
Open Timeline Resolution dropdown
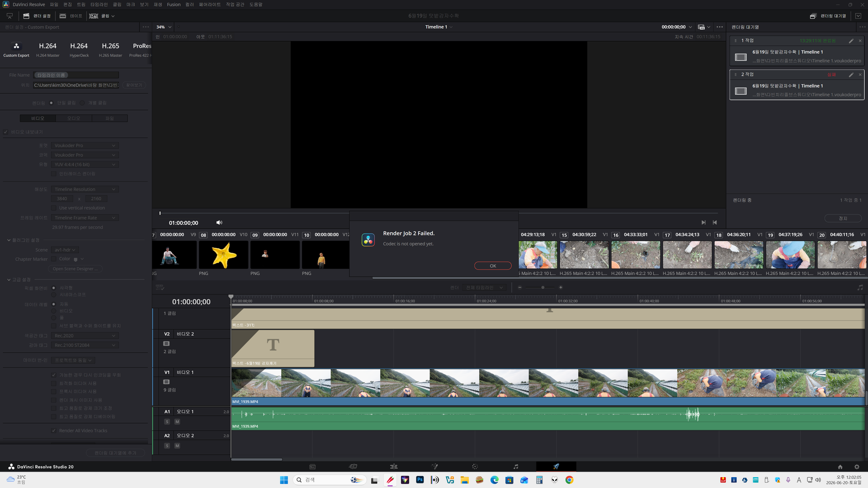[x=85, y=189]
